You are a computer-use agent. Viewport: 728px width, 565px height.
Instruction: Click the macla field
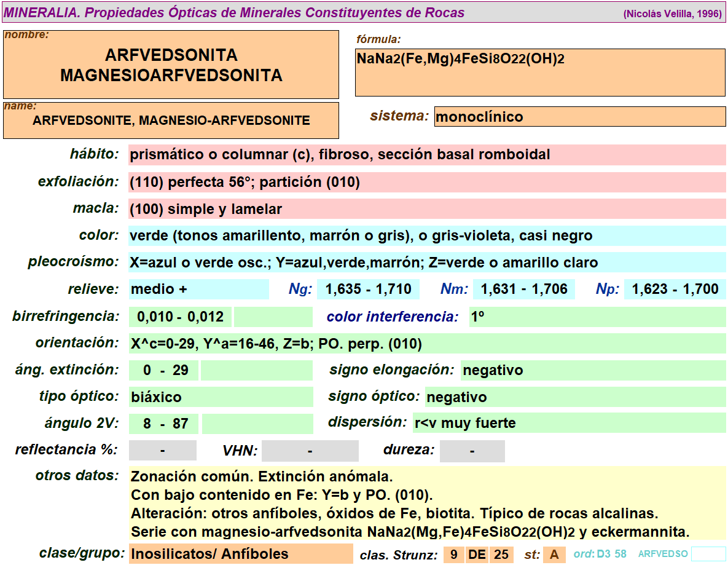pos(426,209)
